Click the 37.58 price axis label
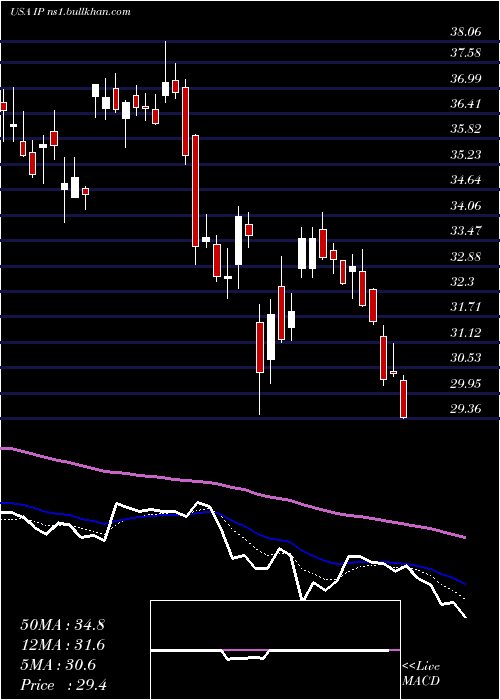Viewport: 500px width, 700px height. click(466, 53)
